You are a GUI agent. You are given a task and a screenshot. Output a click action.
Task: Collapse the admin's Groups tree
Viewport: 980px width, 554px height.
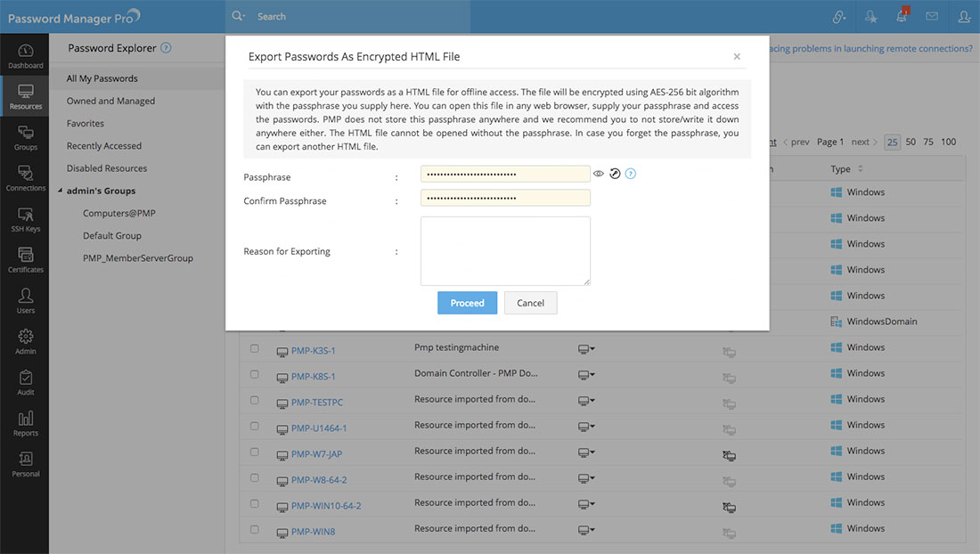[60, 191]
